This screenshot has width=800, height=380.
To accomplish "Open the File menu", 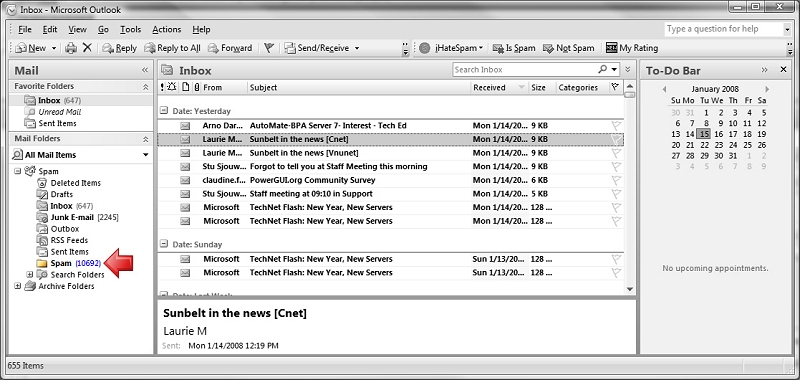I will (x=24, y=30).
